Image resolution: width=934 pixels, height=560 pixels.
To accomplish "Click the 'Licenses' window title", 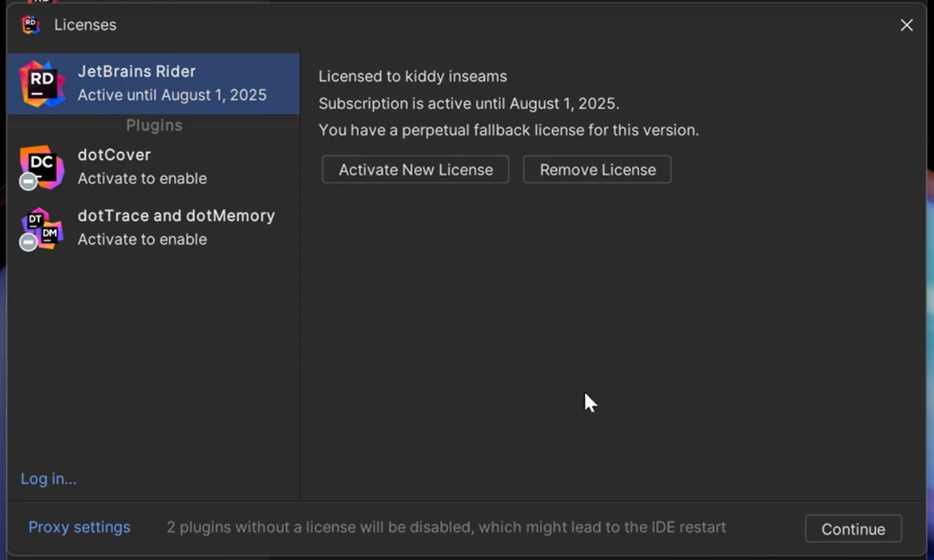I will pos(85,25).
